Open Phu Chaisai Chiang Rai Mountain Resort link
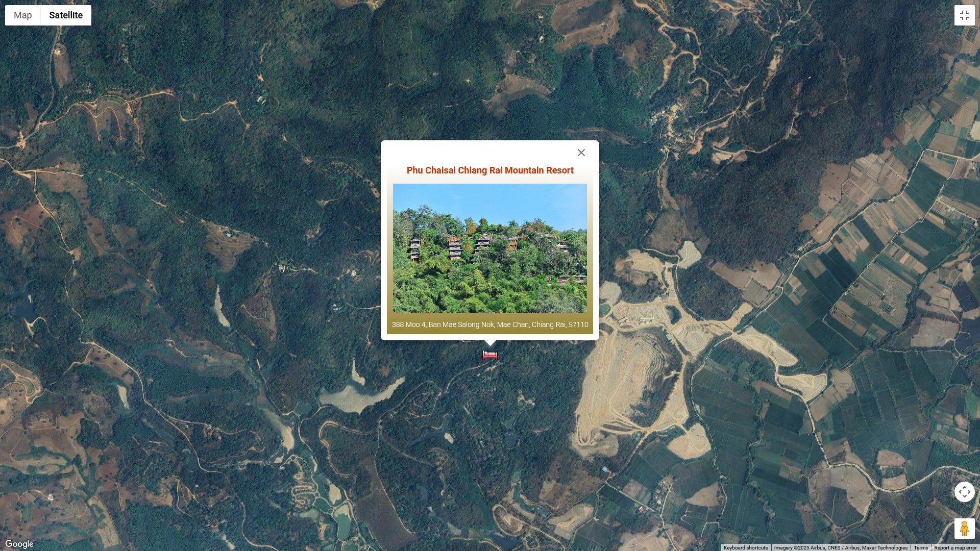 pyautogui.click(x=490, y=170)
